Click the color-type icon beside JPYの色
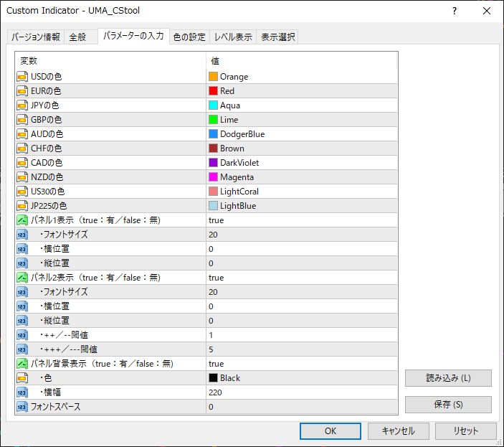 (x=22, y=105)
